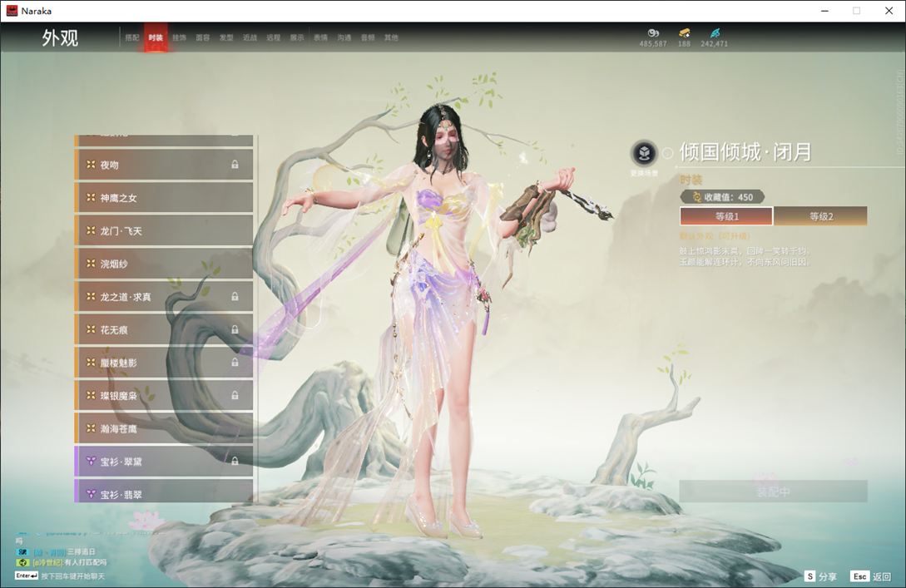Select the 龙之道·求真 outfit

pyautogui.click(x=164, y=296)
